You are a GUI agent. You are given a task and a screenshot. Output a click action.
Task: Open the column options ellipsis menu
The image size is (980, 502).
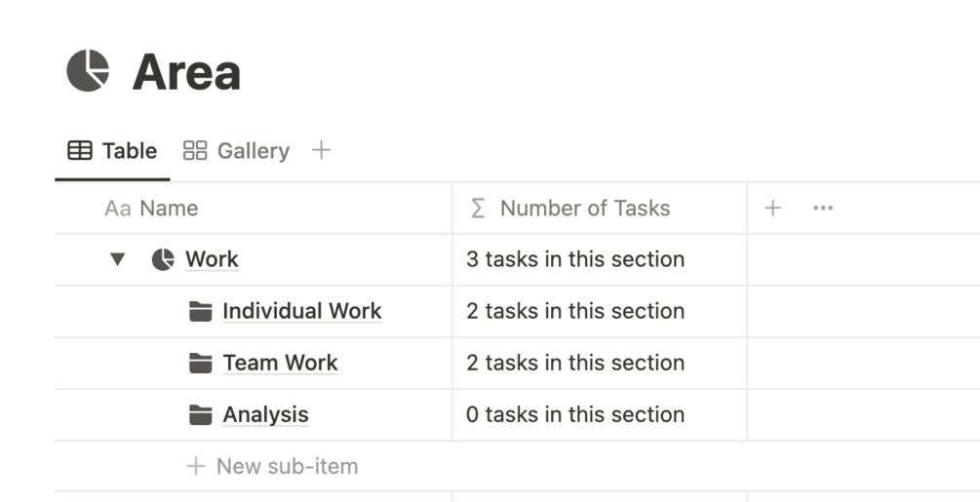pos(822,208)
